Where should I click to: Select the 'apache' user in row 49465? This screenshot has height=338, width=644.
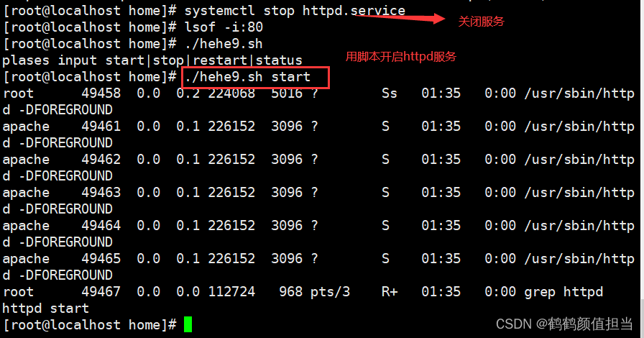(26, 259)
